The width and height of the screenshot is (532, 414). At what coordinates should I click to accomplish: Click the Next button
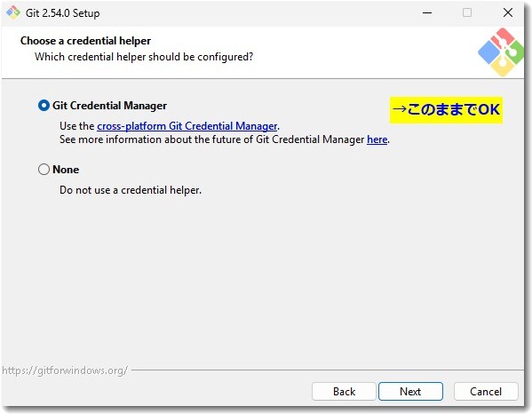[410, 392]
